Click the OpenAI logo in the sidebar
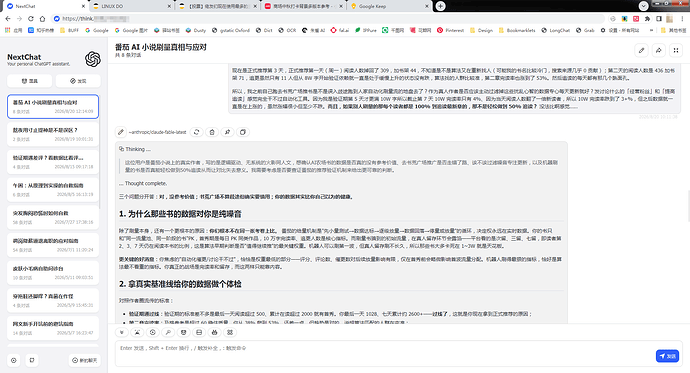690x373 pixels. pyautogui.click(x=93, y=59)
